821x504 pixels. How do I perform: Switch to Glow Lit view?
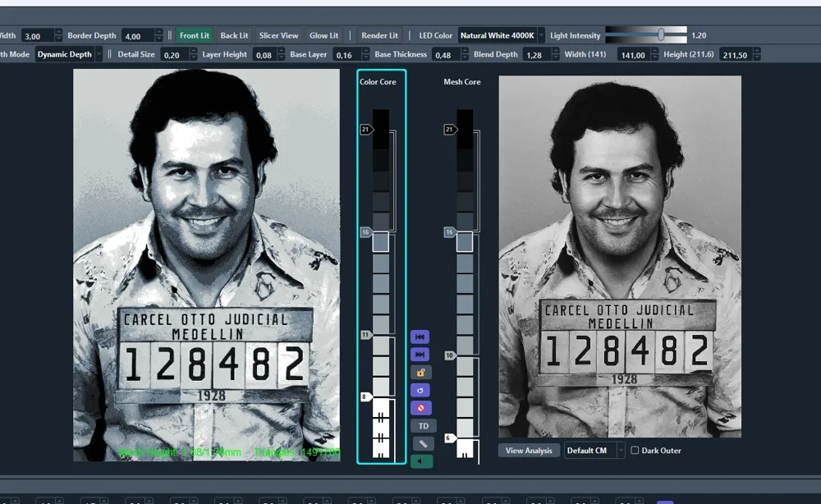click(x=323, y=35)
